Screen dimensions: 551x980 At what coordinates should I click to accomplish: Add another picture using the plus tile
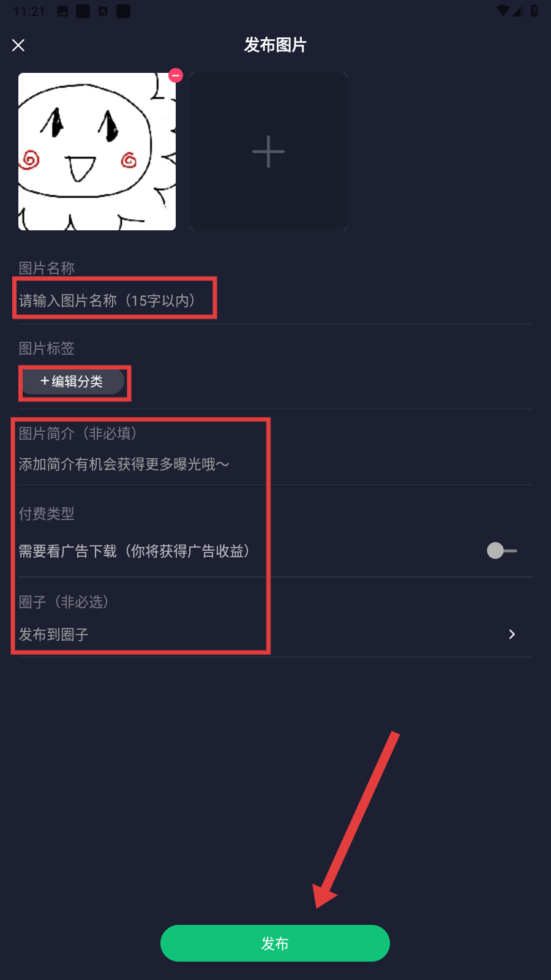pyautogui.click(x=268, y=151)
